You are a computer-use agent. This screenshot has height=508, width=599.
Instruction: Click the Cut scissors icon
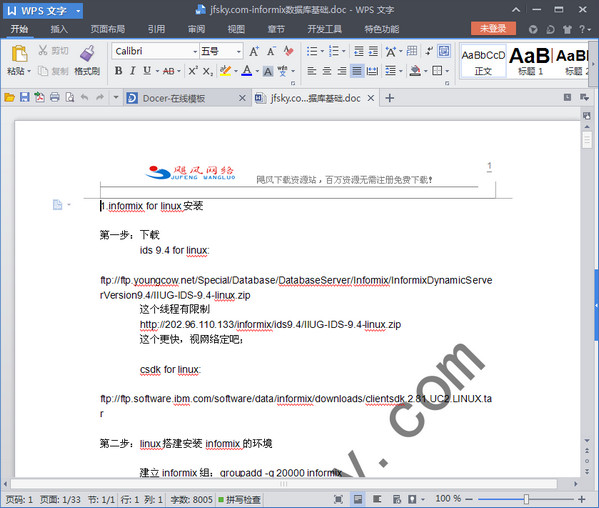(x=43, y=50)
